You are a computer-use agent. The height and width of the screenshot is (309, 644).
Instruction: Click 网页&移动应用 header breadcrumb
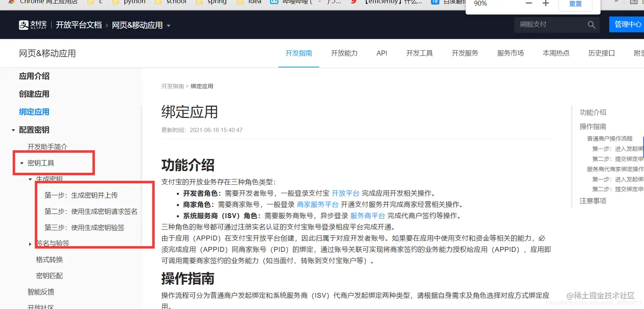137,25
